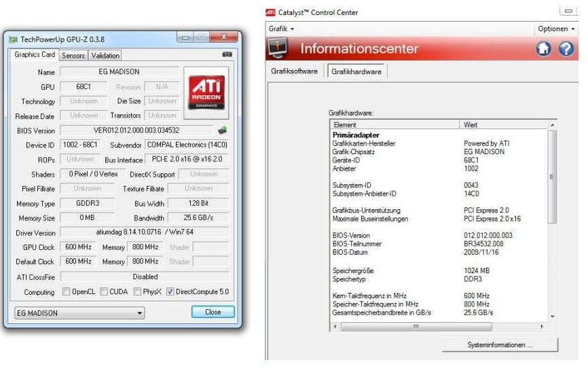The height and width of the screenshot is (373, 588).
Task: Click the BIOS save chip icon in GPU-Z
Action: pyautogui.click(x=222, y=130)
